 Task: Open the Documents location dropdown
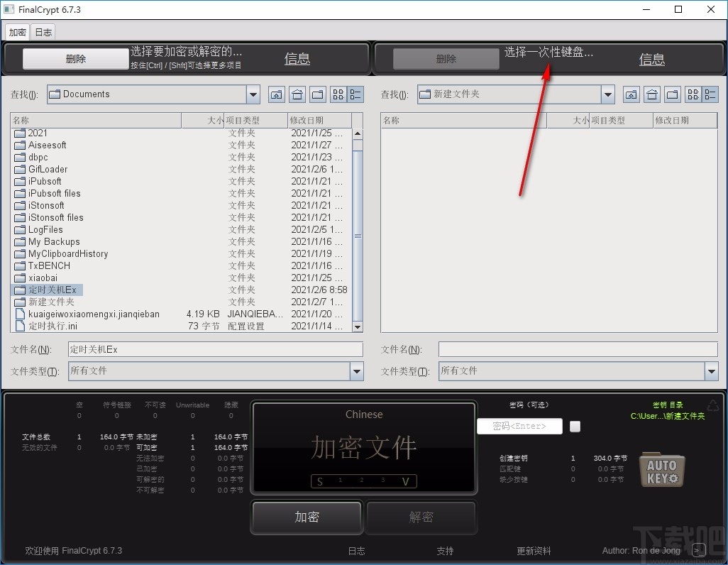point(253,94)
